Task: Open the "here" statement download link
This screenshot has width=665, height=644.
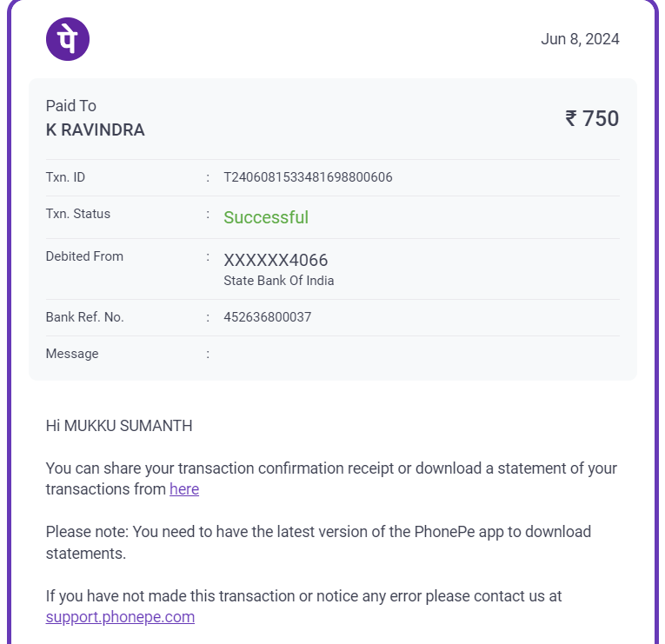Action: [x=184, y=489]
